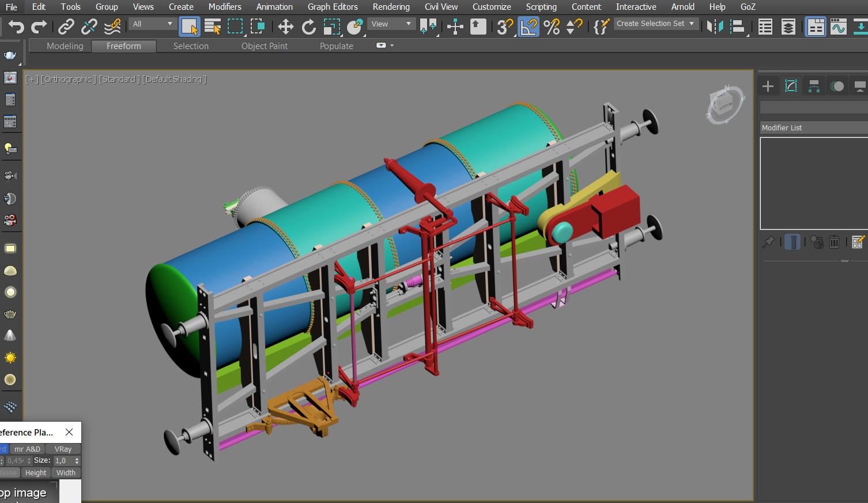Click the Size spinner arrows

[x=77, y=460]
